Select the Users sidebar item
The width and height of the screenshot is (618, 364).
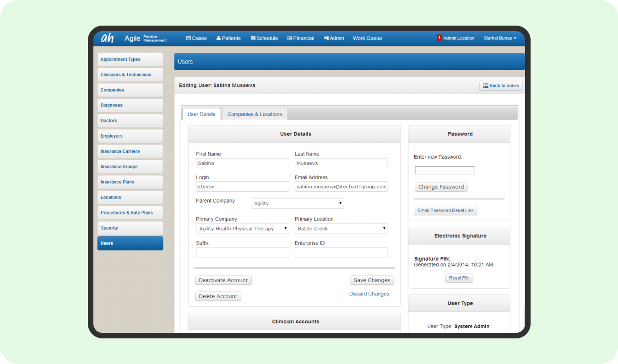[130, 243]
